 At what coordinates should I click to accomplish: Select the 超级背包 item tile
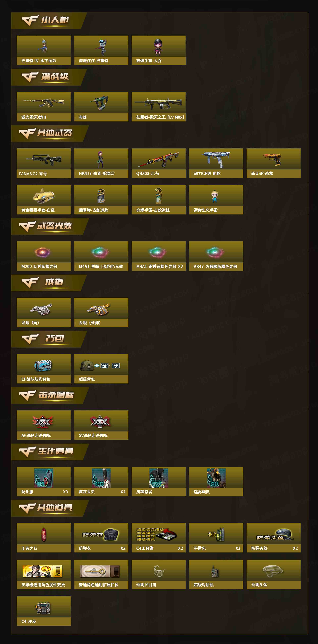tap(101, 368)
